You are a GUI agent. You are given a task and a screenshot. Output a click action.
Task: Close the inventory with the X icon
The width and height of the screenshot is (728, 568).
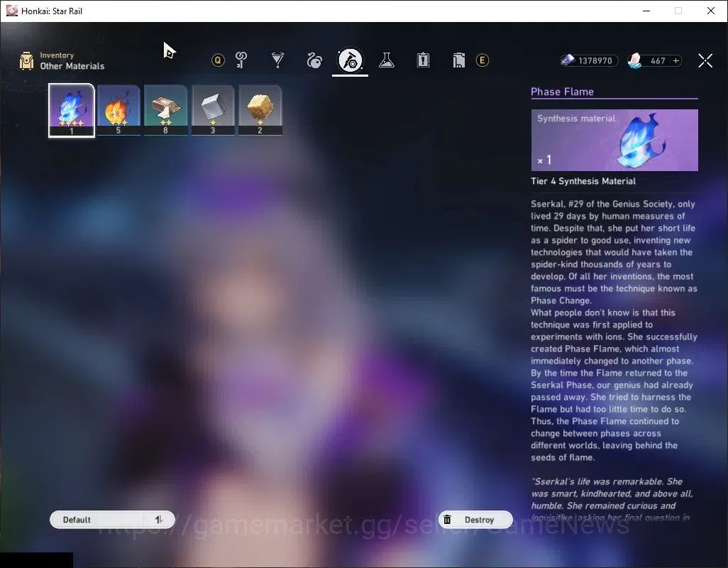tap(705, 60)
